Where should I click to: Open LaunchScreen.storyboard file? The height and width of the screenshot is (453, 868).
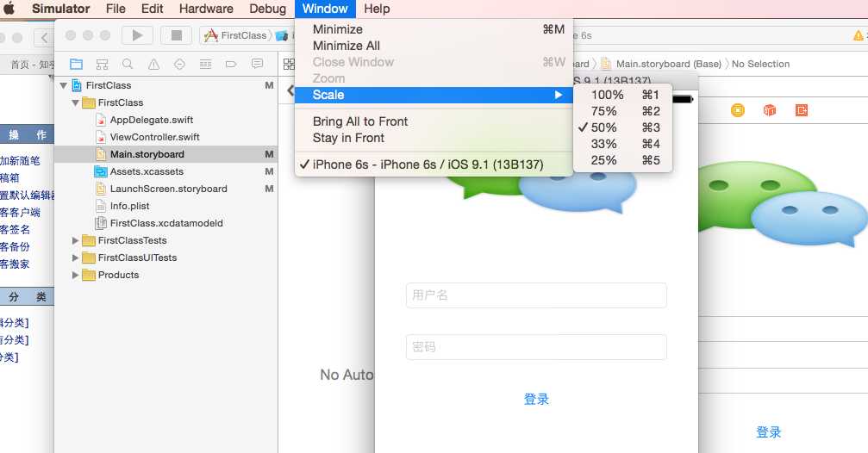coord(168,189)
